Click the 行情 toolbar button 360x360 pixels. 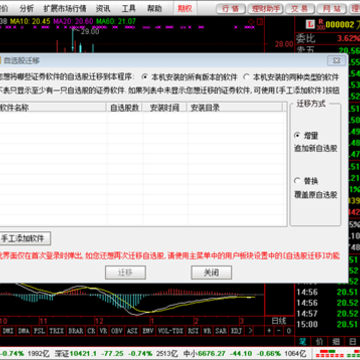click(231, 9)
